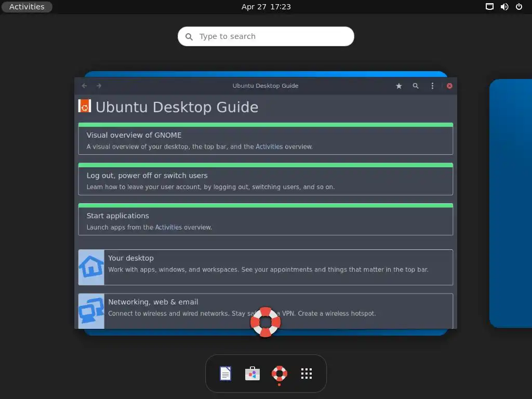Viewport: 532px width, 399px height.
Task: Click the forward arrow in Ubuntu Desktop Guide
Action: pyautogui.click(x=99, y=86)
